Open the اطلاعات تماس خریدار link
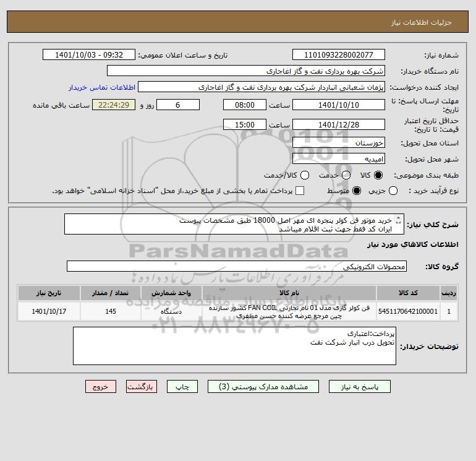Viewport: 476px width, 461px height. [102, 87]
